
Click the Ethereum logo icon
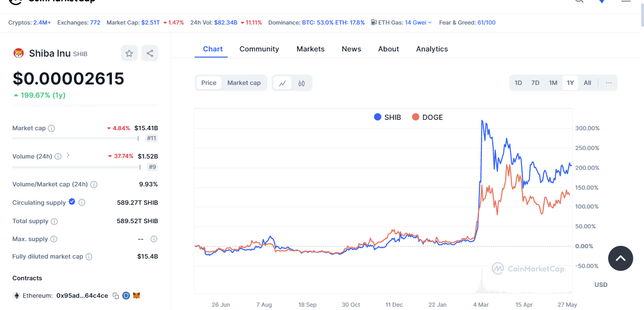click(x=17, y=296)
